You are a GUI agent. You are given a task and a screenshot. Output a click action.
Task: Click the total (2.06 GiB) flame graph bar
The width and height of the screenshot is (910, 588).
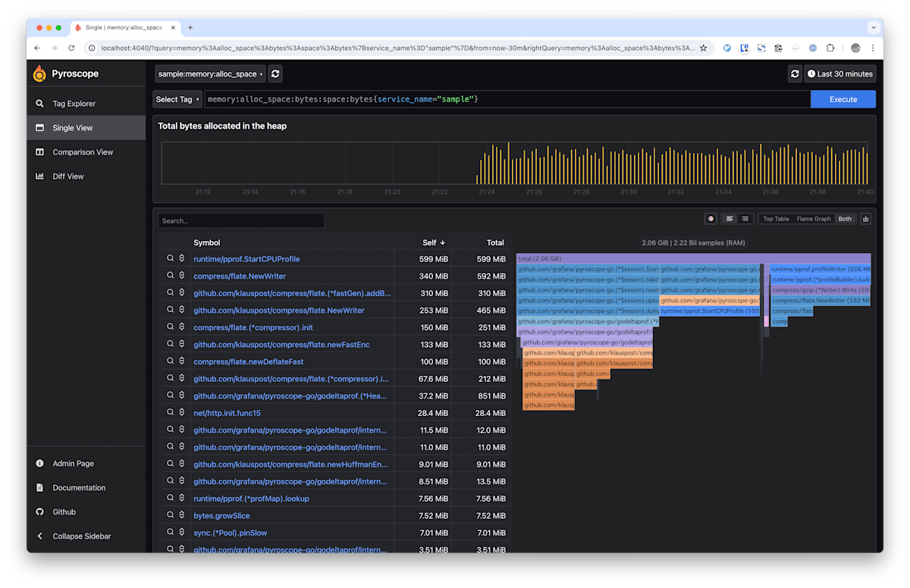coord(693,258)
